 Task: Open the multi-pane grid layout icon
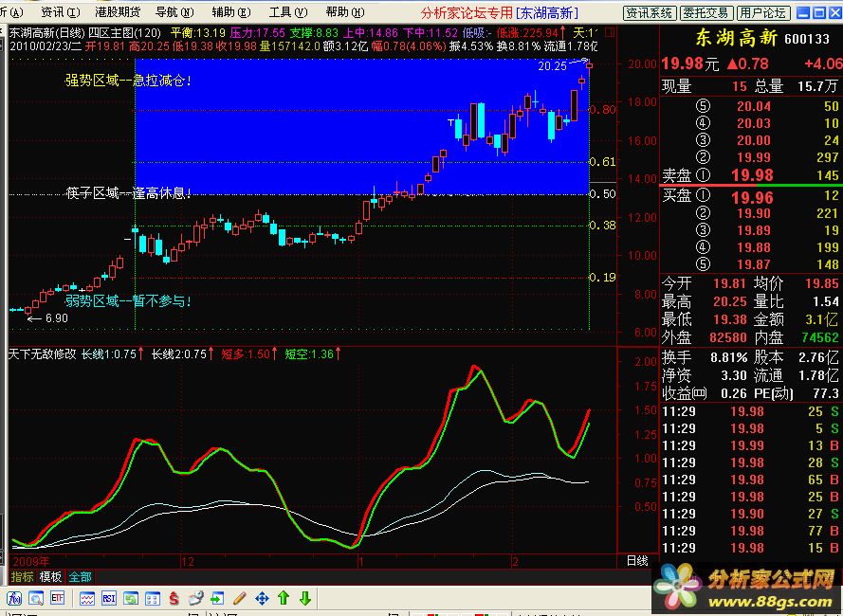click(x=153, y=598)
